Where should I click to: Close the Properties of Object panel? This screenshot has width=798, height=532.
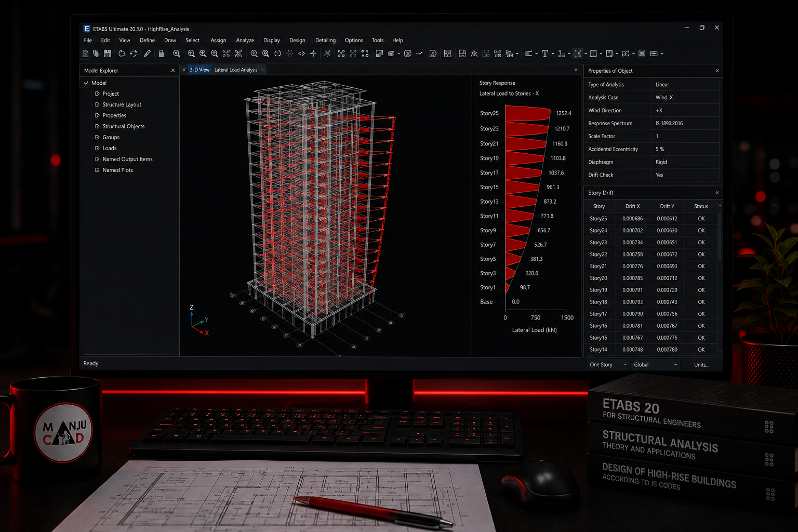click(x=717, y=71)
